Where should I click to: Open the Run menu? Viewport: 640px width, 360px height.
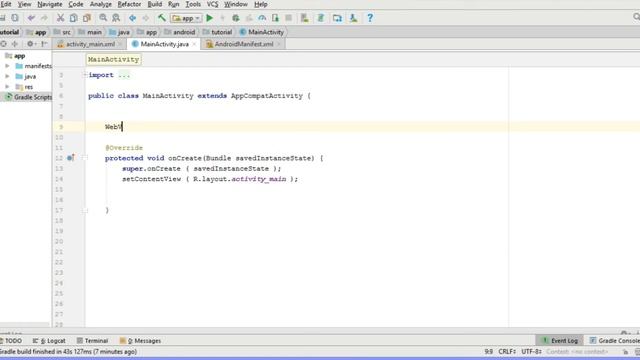coord(173,4)
